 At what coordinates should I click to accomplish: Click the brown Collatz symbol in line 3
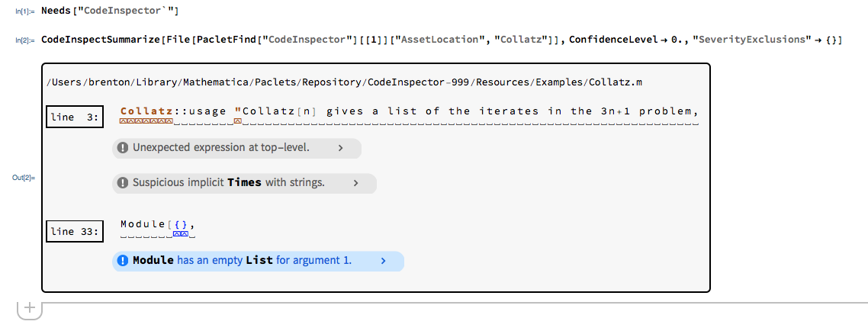pos(146,111)
